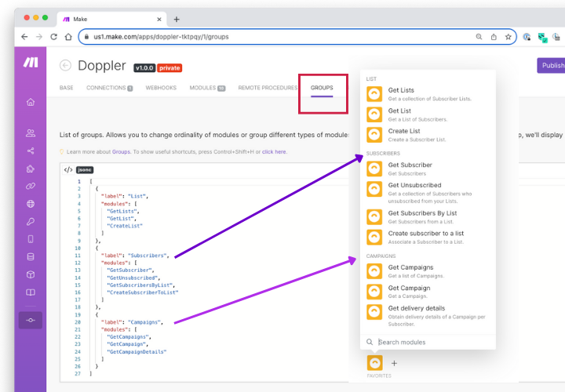Click the Publish button
565x392 pixels.
click(551, 66)
